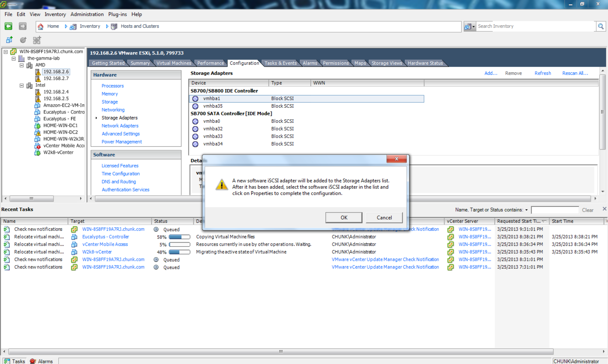
Task: Click the Tasks icon in status bar
Action: (x=7, y=361)
